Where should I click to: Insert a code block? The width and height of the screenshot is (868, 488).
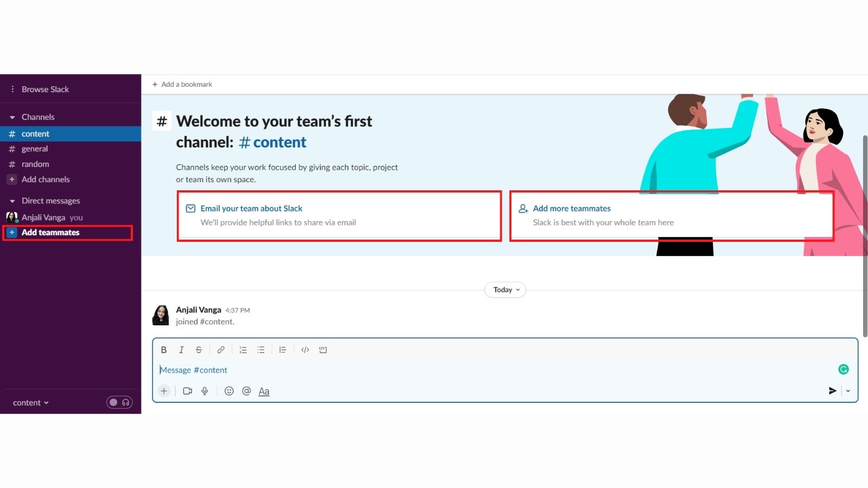(x=323, y=350)
